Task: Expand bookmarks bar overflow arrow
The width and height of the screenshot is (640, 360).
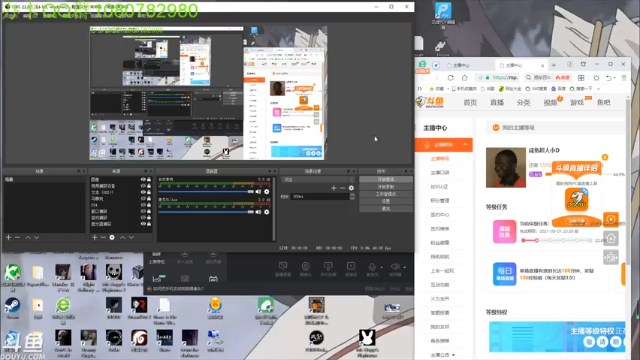Action: (x=598, y=89)
